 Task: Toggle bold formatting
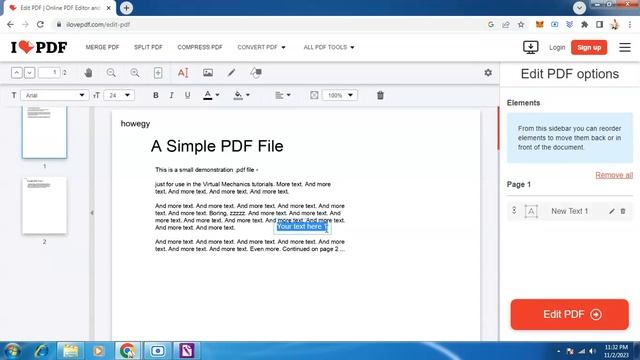[156, 95]
